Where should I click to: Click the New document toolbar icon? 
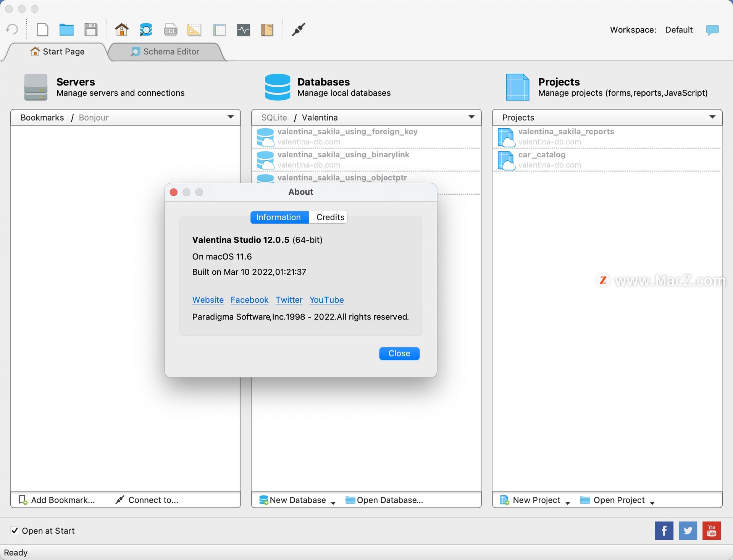(x=43, y=30)
